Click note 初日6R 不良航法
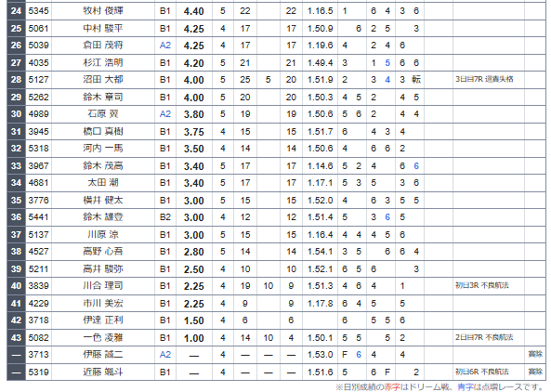 click(x=482, y=372)
